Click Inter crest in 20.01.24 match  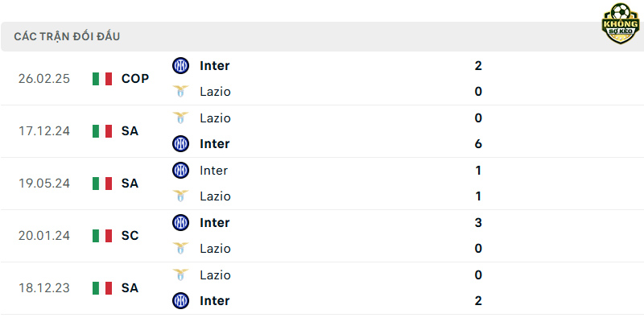pyautogui.click(x=180, y=223)
